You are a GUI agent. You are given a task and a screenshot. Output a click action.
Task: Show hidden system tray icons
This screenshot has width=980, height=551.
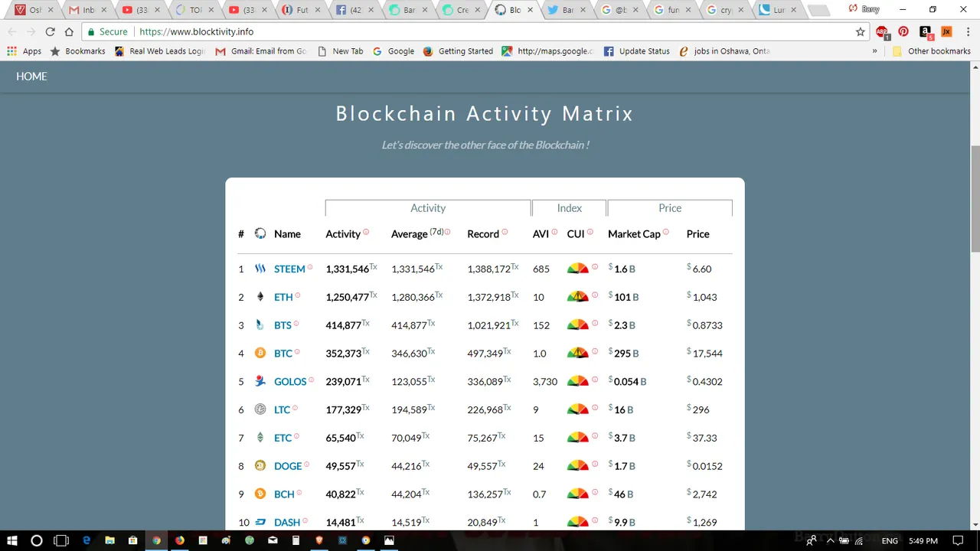point(830,540)
